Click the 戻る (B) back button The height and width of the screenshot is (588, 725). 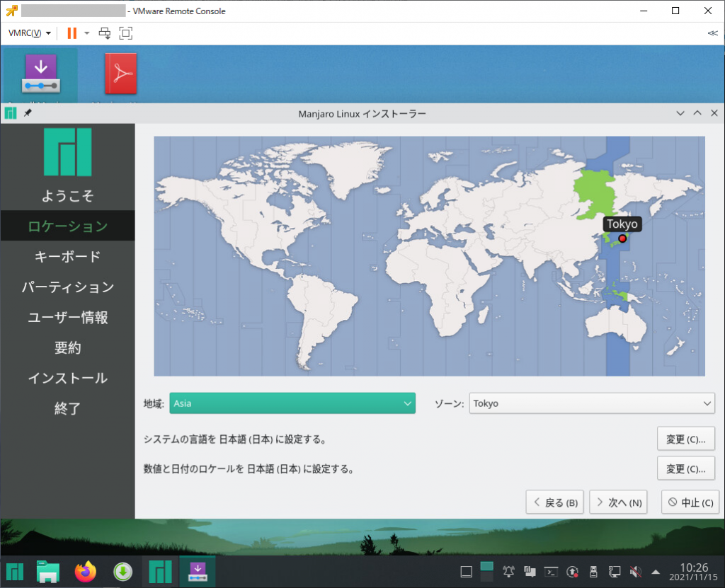point(555,502)
